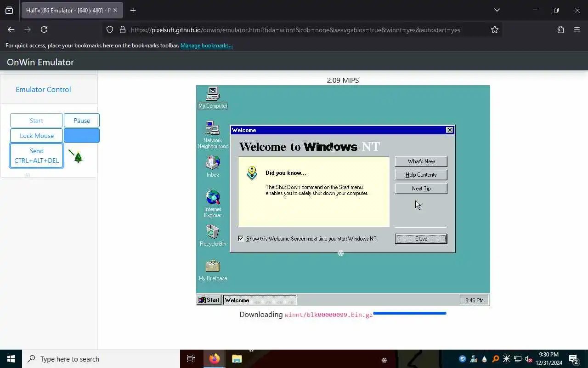Click the site security padlock icon
The image size is (588, 368).
(x=123, y=29)
